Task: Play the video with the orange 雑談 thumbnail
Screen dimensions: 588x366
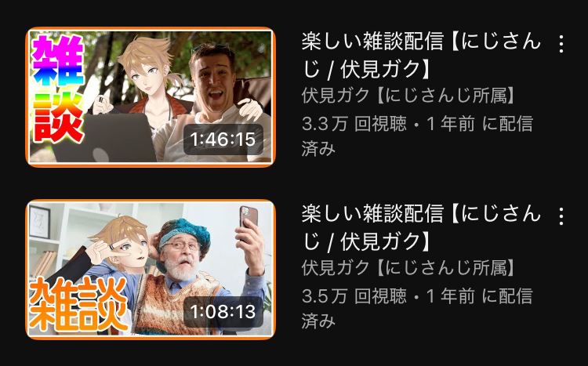Action: point(151,270)
